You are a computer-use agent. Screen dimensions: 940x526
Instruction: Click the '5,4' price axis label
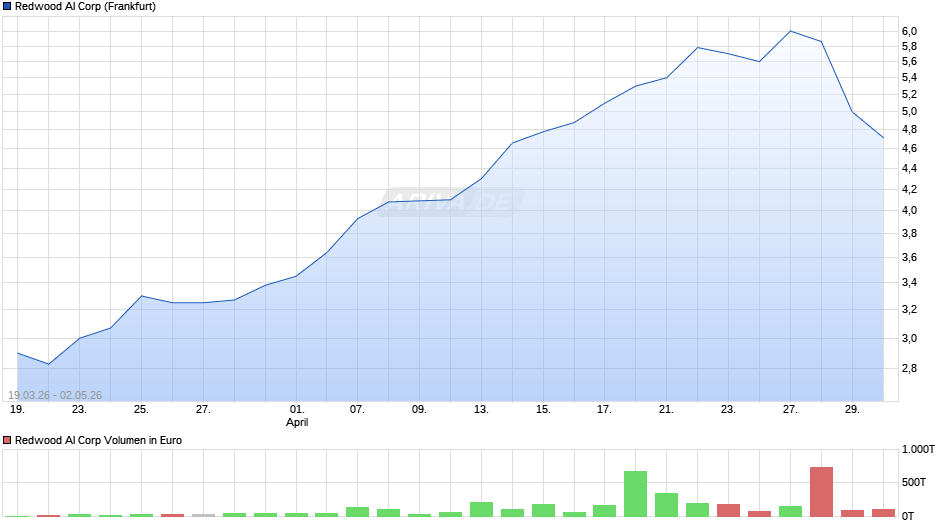tap(909, 77)
